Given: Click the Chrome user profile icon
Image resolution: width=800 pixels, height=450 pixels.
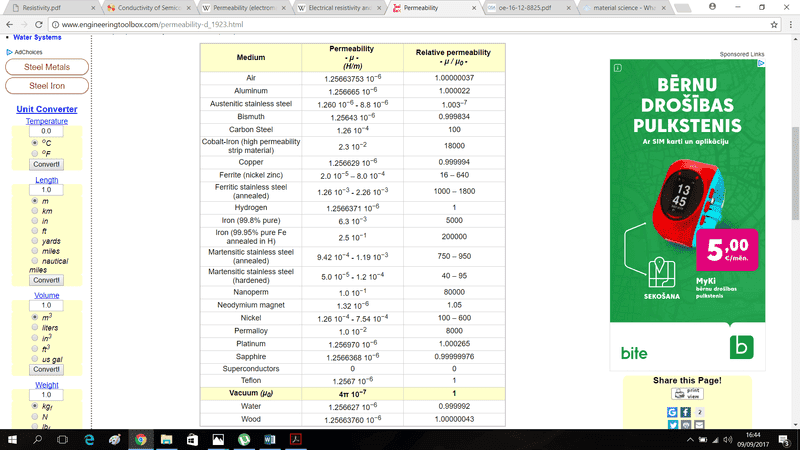Looking at the screenshot, I should click(712, 7).
